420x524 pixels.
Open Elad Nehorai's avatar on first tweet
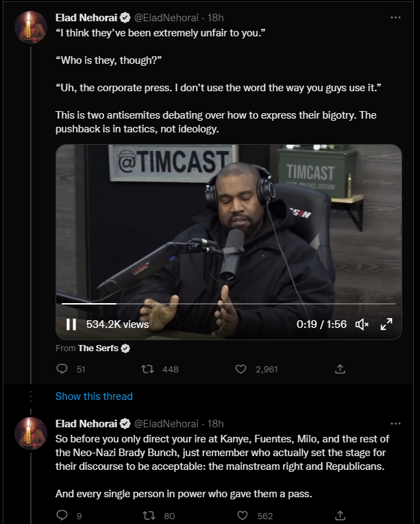[x=31, y=27]
